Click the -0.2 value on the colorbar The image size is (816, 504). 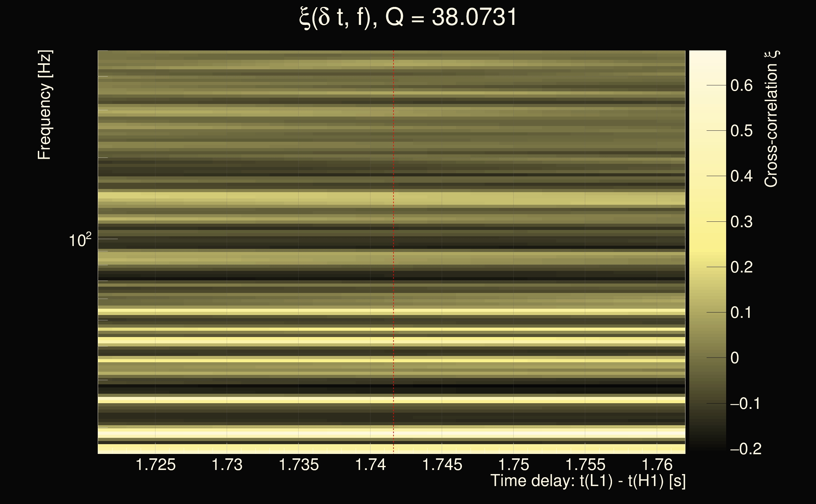click(746, 449)
